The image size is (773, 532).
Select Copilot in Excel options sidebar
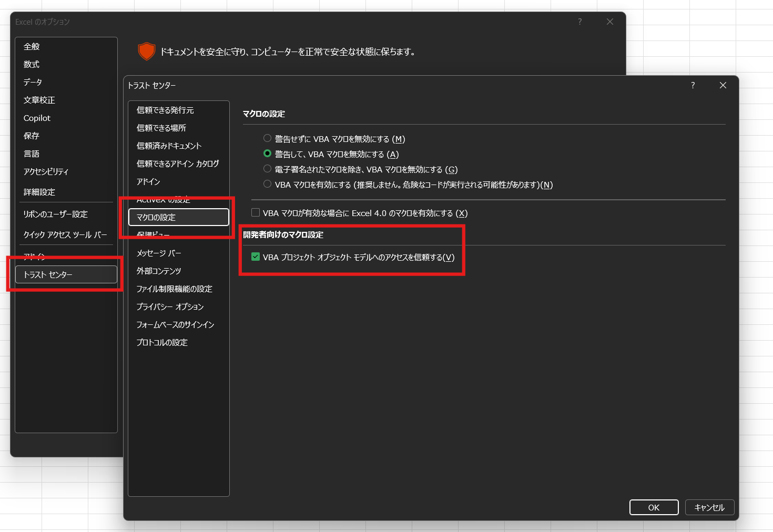tap(66, 118)
